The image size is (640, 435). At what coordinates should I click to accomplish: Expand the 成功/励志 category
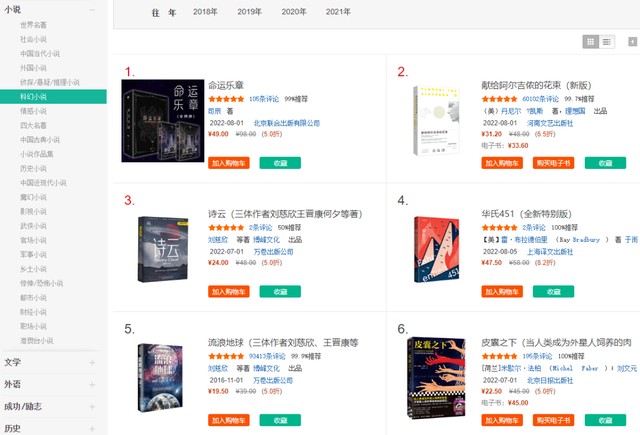click(92, 406)
